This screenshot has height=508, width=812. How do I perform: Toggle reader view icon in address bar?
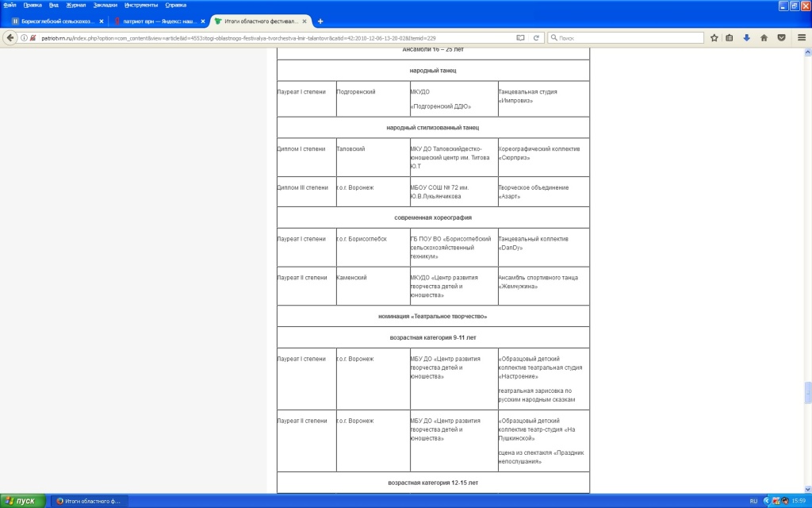[x=520, y=38]
